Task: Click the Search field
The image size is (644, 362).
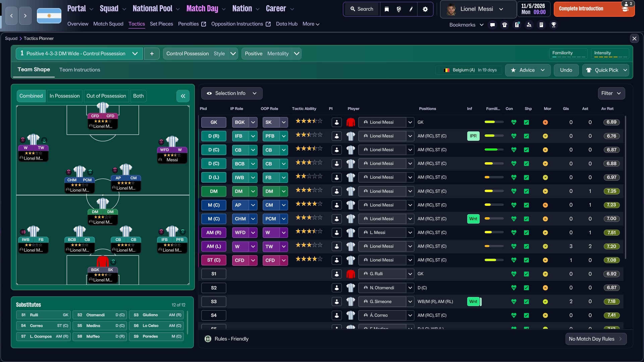Action: [362, 9]
